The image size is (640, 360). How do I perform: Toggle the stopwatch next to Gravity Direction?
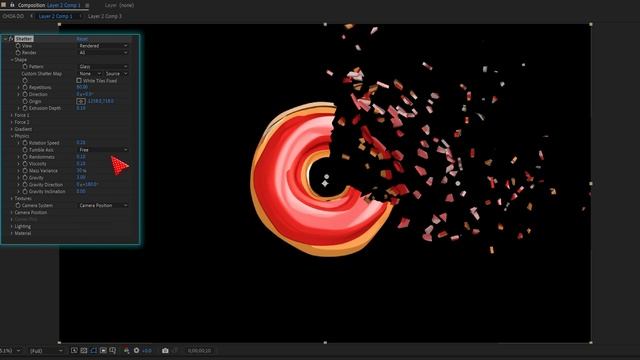coord(25,184)
